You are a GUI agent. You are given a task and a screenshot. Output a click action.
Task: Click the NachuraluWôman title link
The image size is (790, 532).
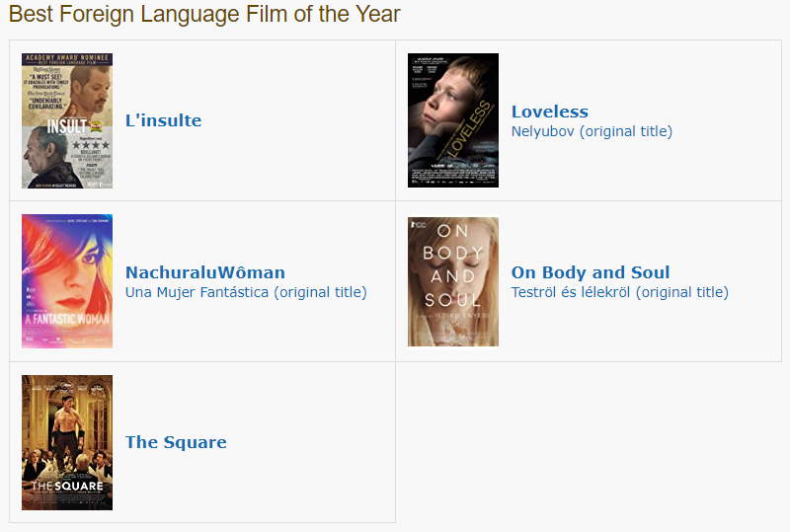click(x=204, y=272)
